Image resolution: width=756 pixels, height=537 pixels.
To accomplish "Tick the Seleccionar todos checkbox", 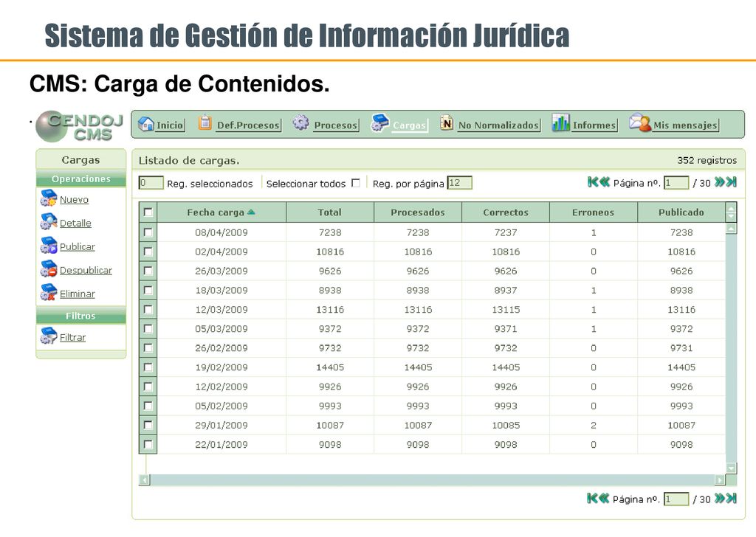I will coord(356,183).
